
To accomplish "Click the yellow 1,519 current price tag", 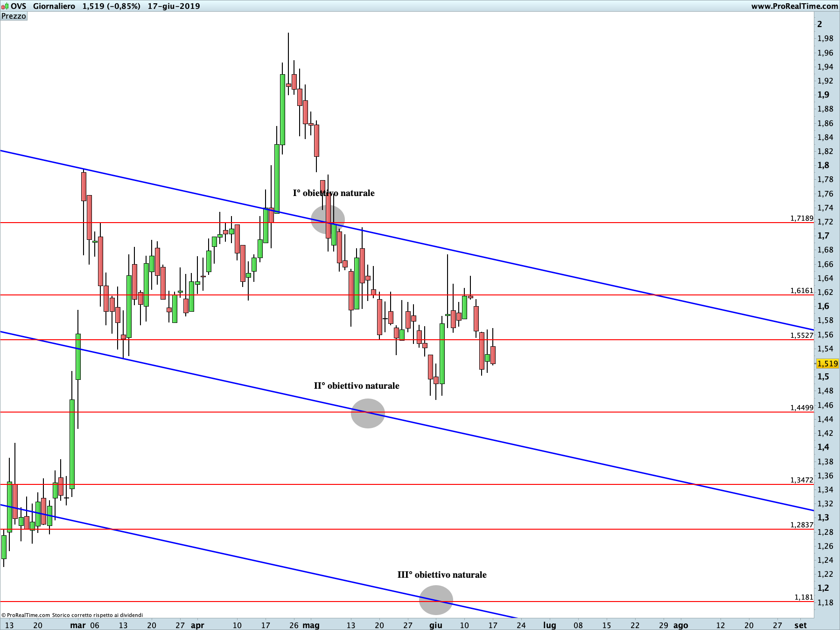I will pos(827,364).
